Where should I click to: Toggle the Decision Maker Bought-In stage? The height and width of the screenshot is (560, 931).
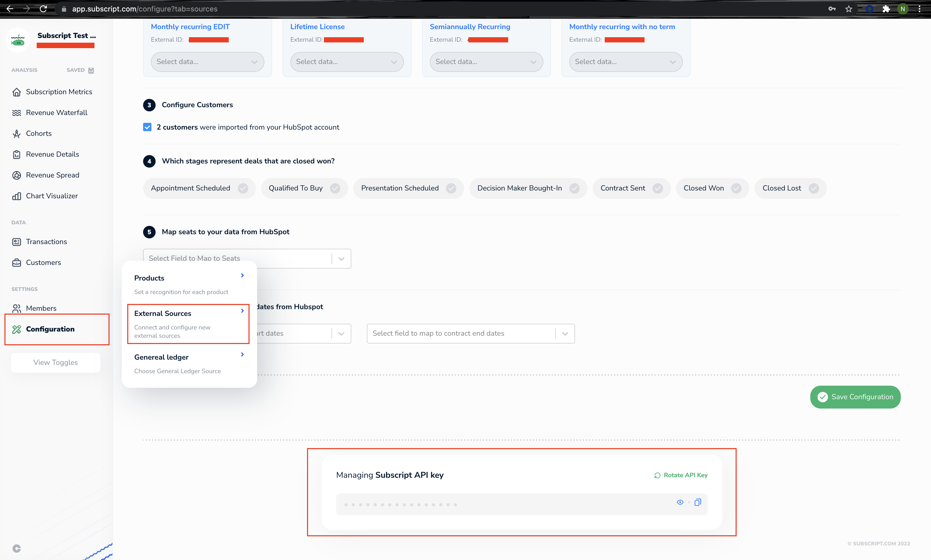(528, 188)
